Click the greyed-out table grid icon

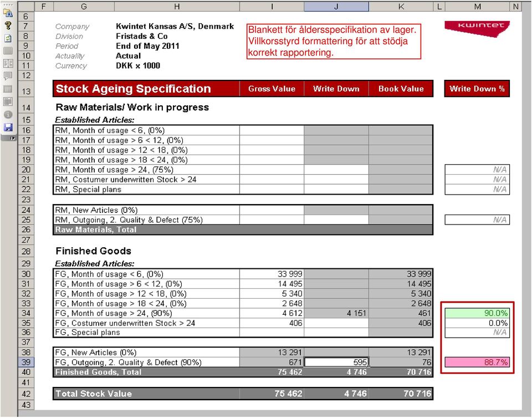click(x=8, y=89)
